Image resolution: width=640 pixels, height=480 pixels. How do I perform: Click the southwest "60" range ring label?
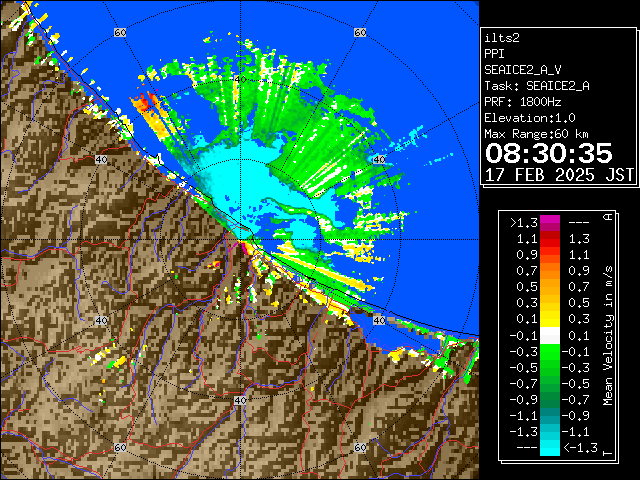pyautogui.click(x=120, y=447)
